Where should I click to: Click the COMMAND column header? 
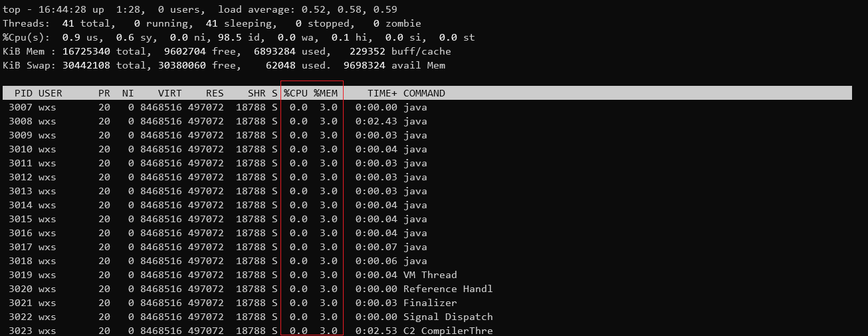424,93
